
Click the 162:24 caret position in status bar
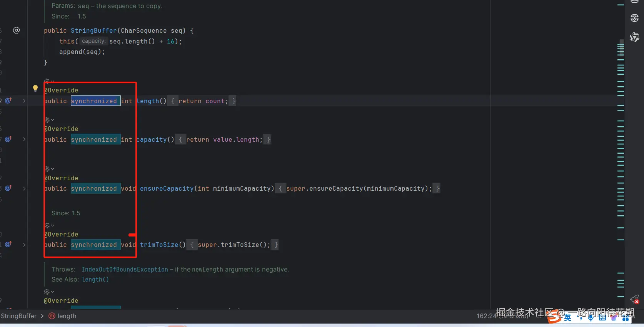(x=487, y=316)
